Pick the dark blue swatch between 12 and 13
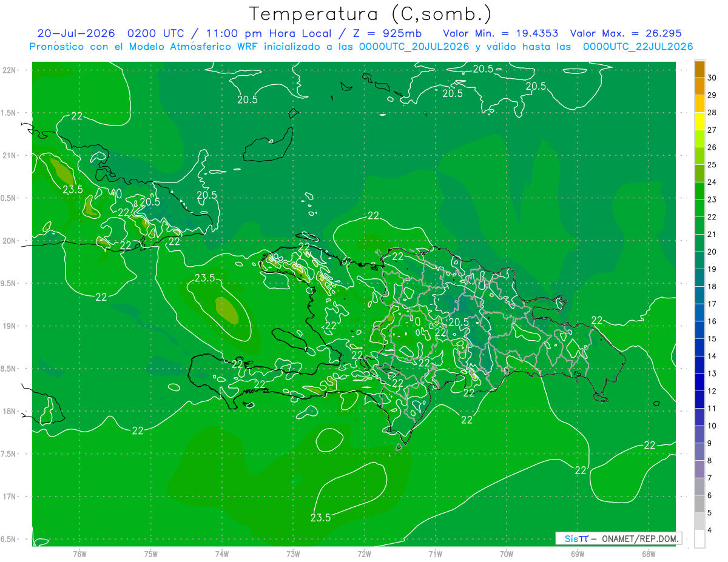Image resolution: width=728 pixels, height=562 pixels. pos(699,382)
